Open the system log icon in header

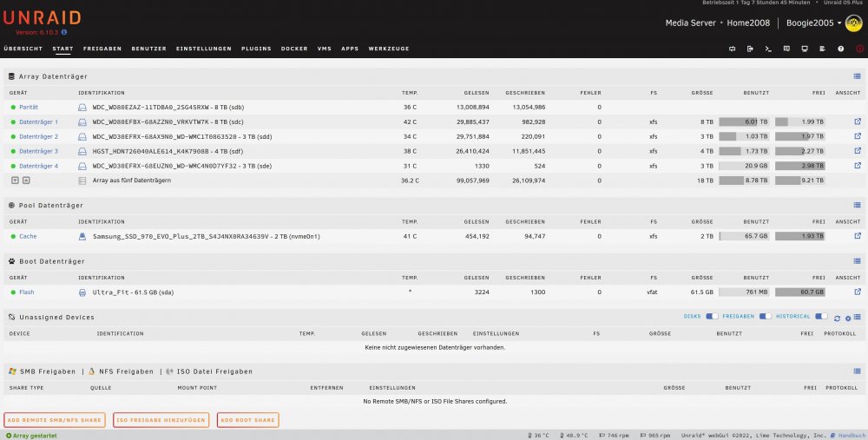tap(823, 49)
